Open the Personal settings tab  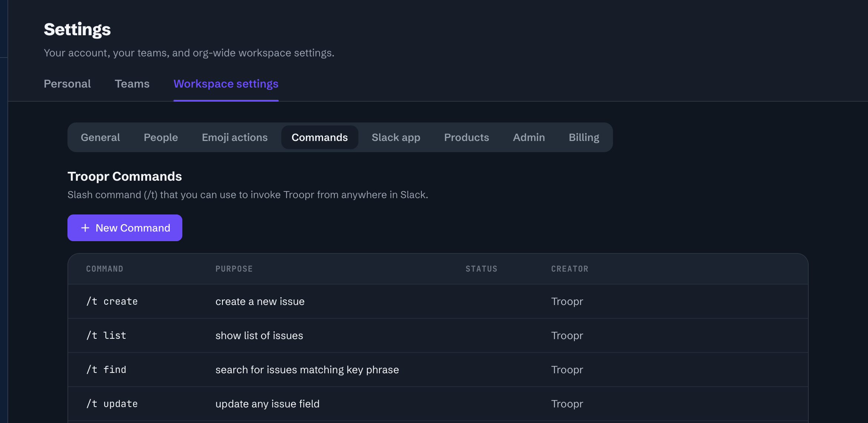67,84
